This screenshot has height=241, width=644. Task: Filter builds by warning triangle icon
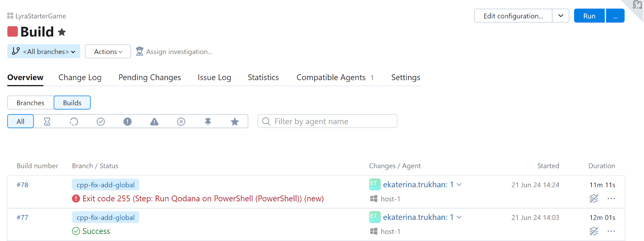154,122
